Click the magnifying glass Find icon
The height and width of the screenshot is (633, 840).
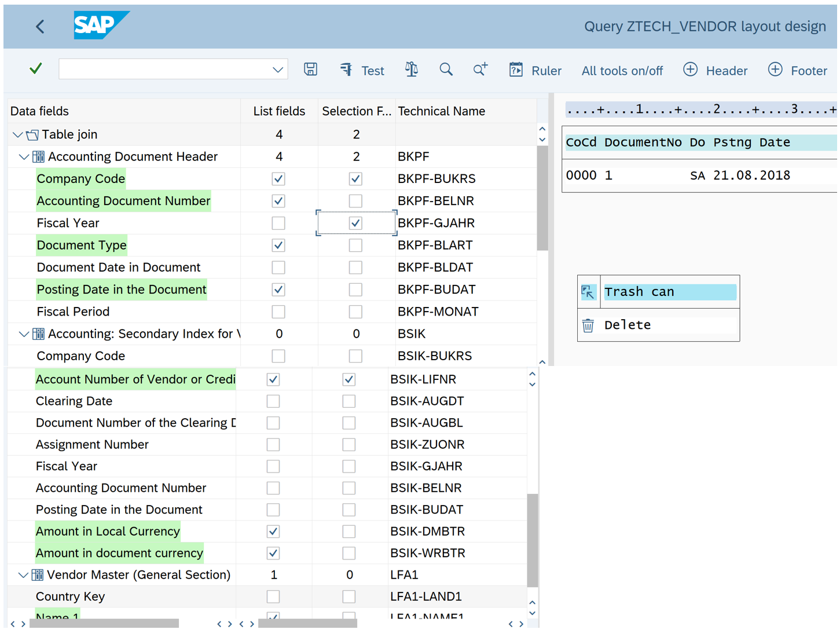pyautogui.click(x=446, y=69)
